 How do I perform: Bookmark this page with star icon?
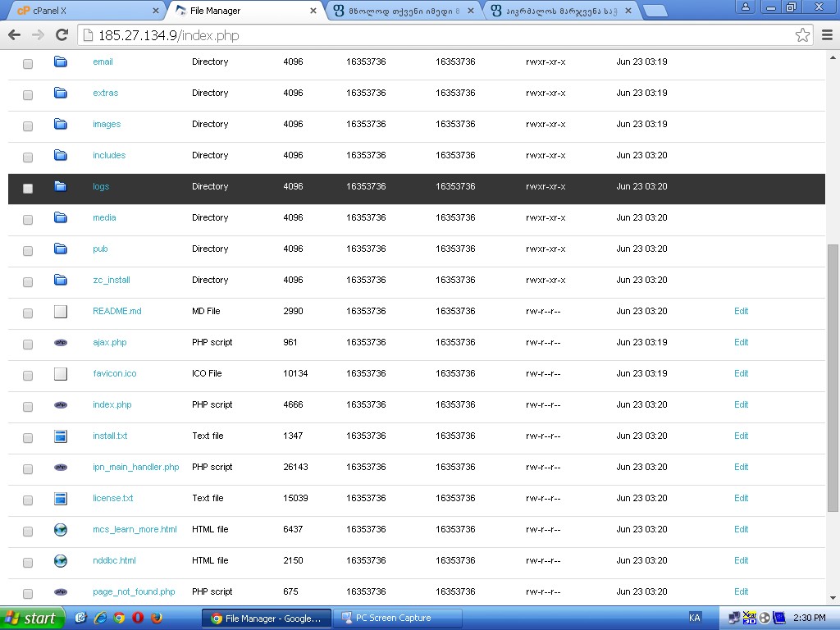[x=802, y=35]
